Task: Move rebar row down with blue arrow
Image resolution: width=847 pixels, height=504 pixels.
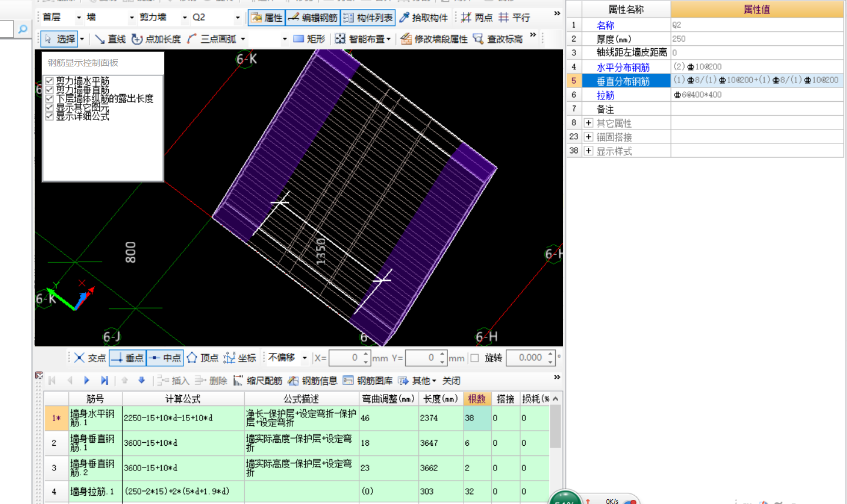Action: (141, 380)
